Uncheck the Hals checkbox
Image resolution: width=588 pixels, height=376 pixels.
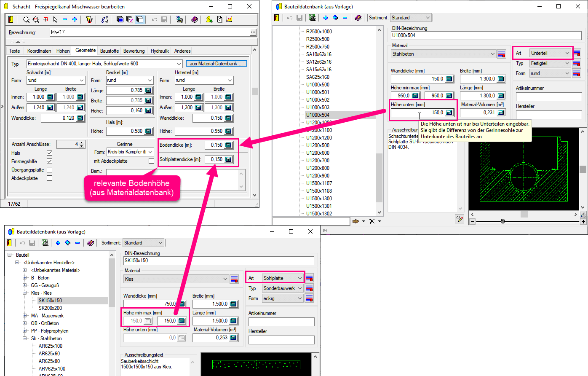point(50,153)
